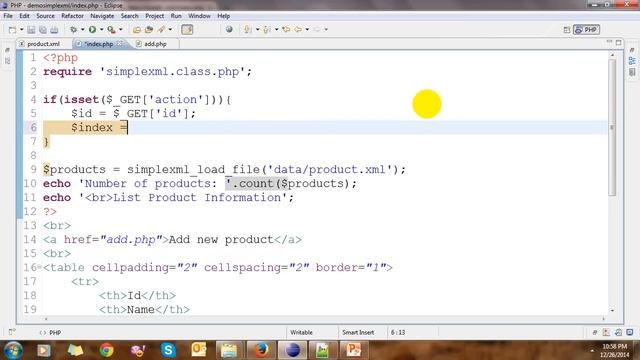Click the Search pencil icon in toolbar
This screenshot has height=360, width=640.
click(162, 29)
